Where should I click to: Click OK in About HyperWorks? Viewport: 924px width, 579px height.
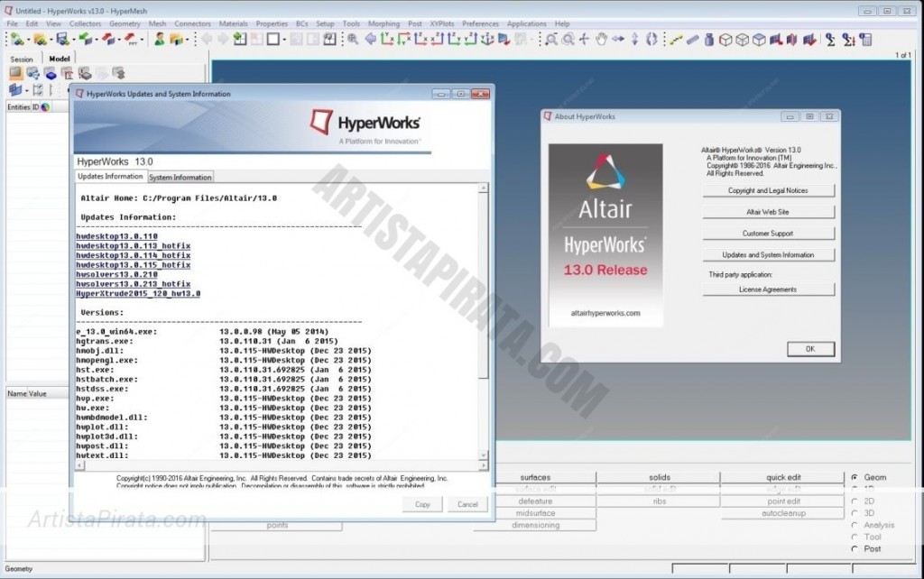[x=810, y=349]
